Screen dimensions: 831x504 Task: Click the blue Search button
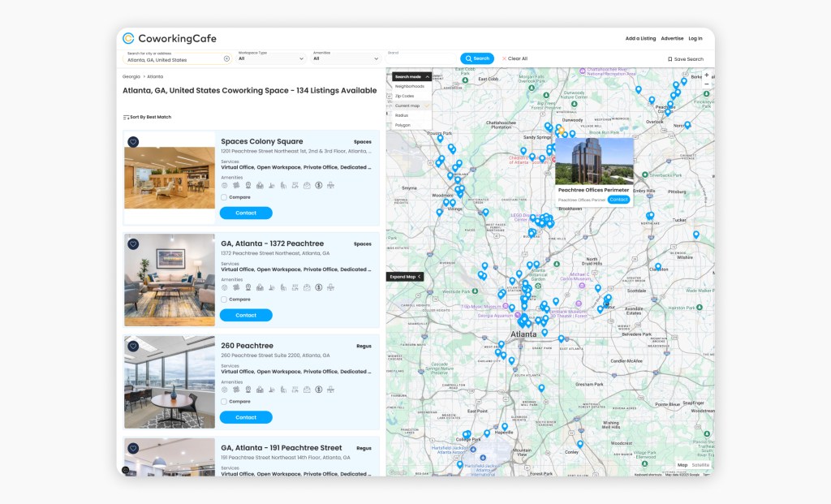(477, 58)
